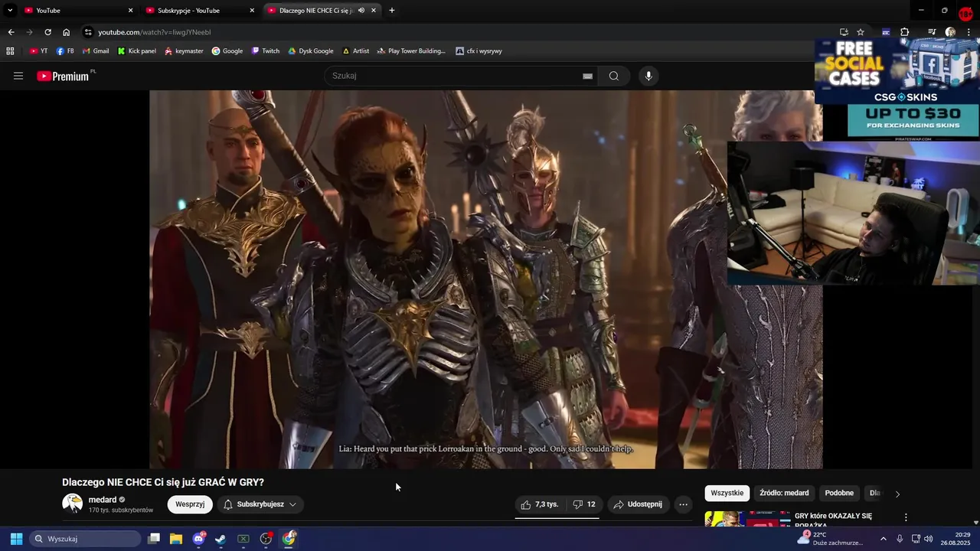Open Artlist bookmark

356,51
